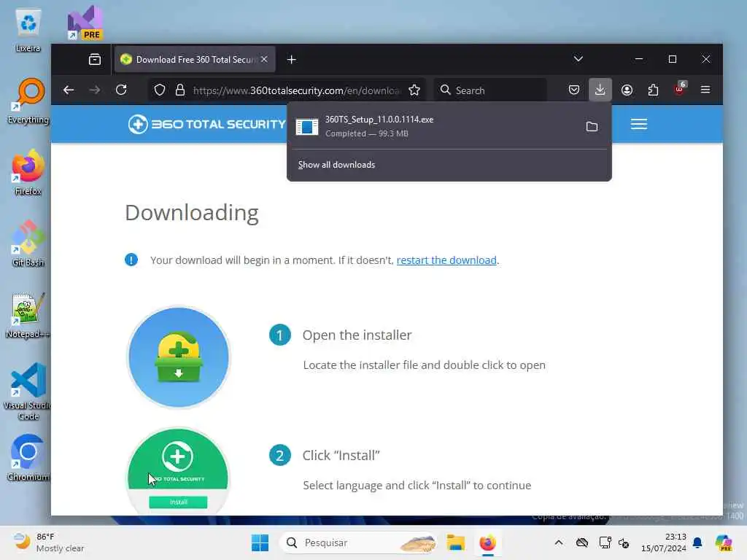
Task: Toggle the Downloads toolbar button
Action: pyautogui.click(x=600, y=90)
